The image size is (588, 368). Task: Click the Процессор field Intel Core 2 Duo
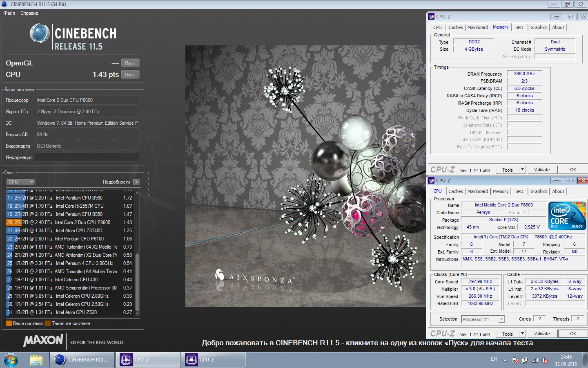click(87, 100)
